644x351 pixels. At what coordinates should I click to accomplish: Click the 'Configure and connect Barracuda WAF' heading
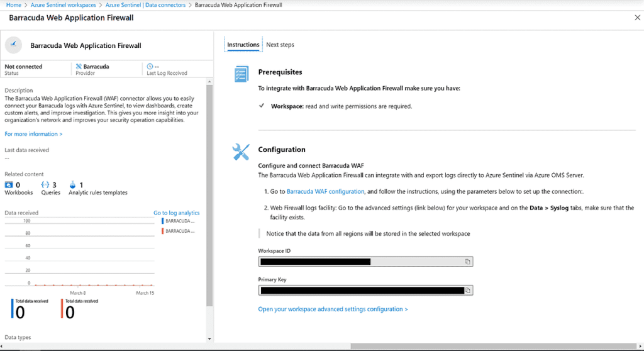point(311,165)
